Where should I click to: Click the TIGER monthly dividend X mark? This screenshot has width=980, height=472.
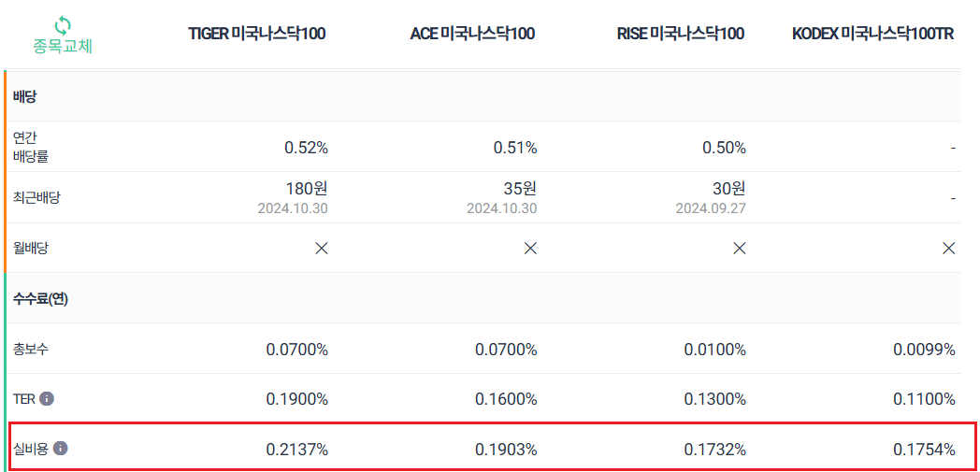[x=322, y=249]
